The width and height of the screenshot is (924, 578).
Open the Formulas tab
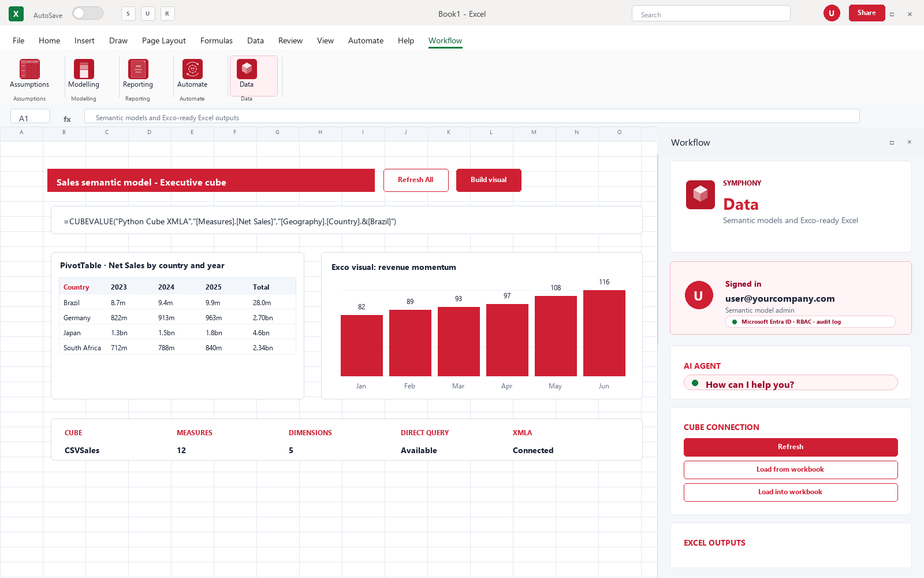217,40
